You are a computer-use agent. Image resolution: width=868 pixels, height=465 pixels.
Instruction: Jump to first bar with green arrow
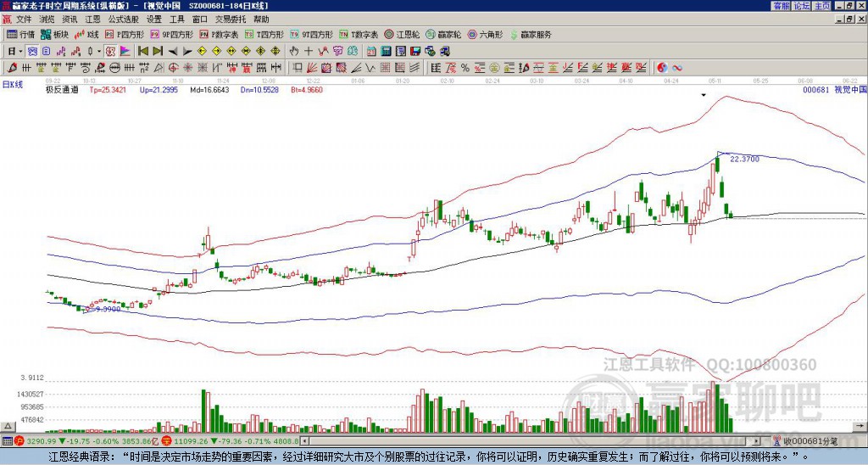click(x=143, y=52)
